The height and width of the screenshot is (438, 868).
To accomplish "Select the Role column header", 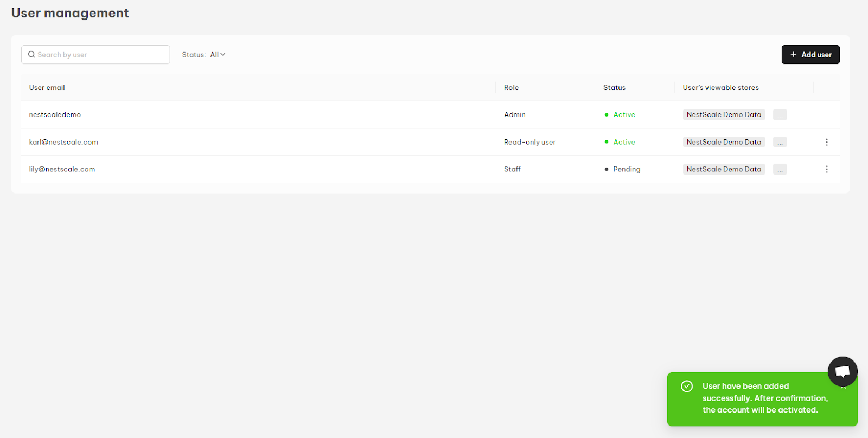I will click(511, 88).
